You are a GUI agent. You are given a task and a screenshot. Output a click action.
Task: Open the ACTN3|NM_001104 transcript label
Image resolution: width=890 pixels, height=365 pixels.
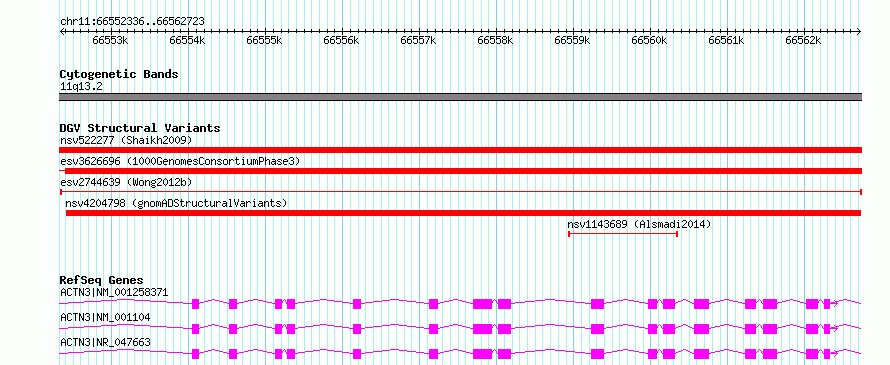105,317
